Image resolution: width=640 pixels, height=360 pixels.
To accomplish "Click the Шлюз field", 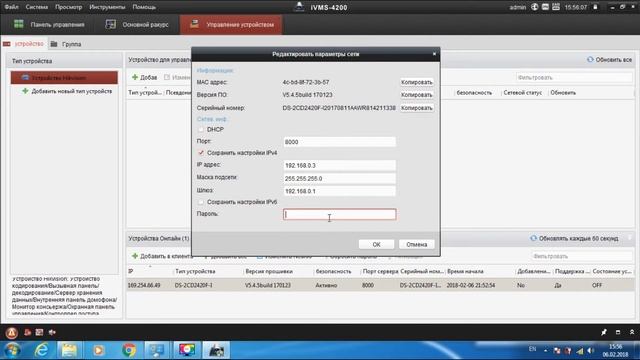I will point(340,191).
